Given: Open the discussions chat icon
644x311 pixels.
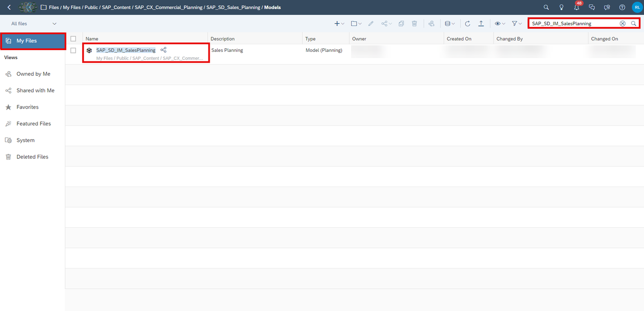Looking at the screenshot, I should point(592,7).
